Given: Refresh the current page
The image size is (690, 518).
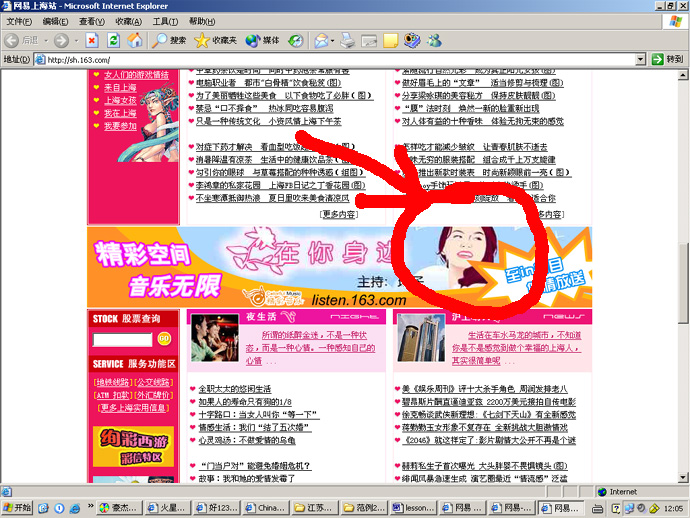Looking at the screenshot, I should 113,40.
